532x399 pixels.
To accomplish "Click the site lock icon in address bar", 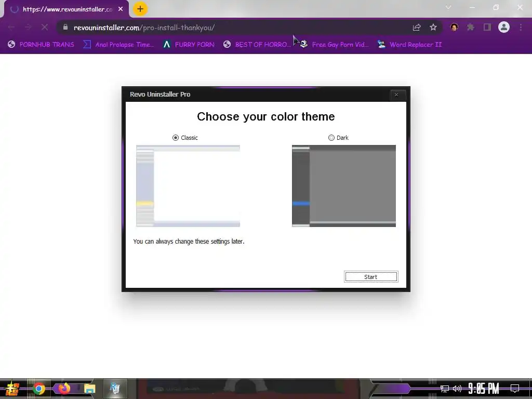I will 65,27.
